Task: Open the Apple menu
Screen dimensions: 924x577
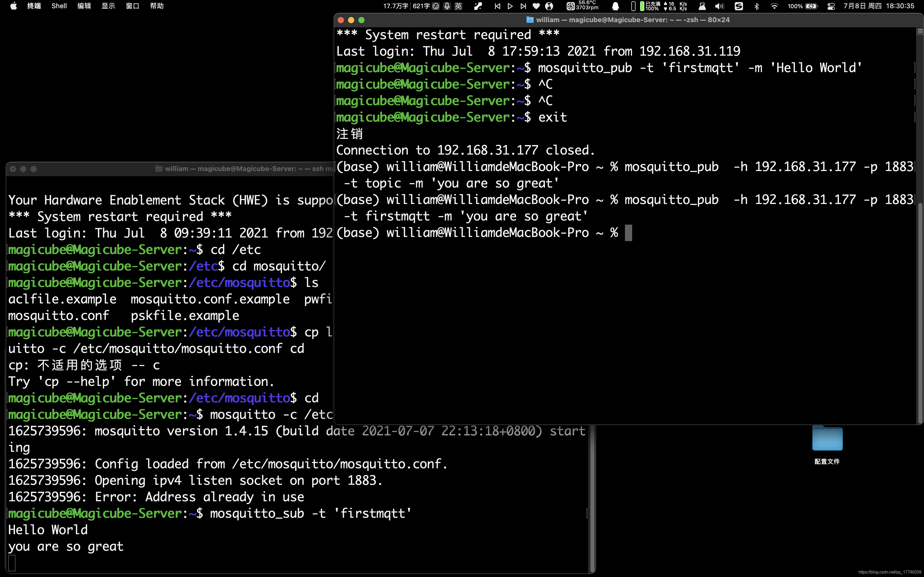Action: 13,6
